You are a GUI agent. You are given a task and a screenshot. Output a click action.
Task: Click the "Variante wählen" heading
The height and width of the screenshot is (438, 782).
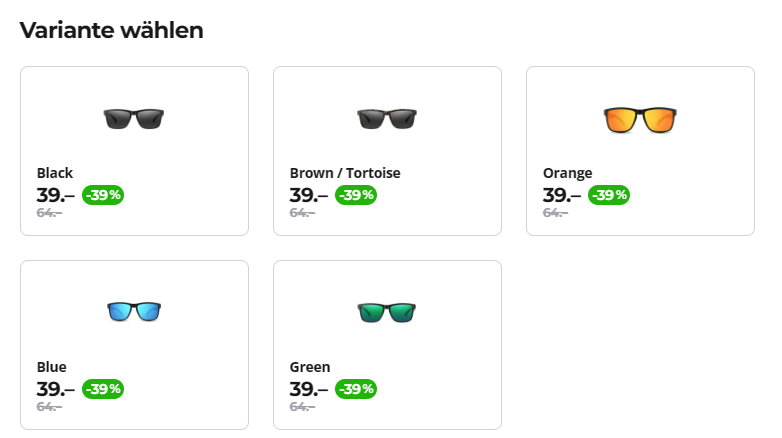click(x=112, y=30)
